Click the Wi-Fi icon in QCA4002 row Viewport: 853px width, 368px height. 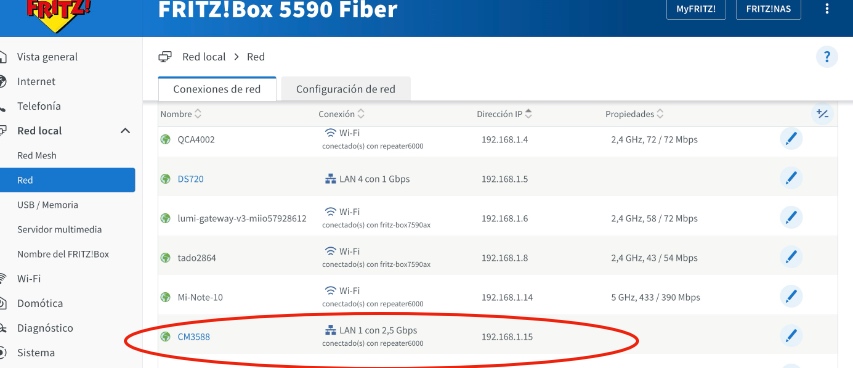click(330, 132)
